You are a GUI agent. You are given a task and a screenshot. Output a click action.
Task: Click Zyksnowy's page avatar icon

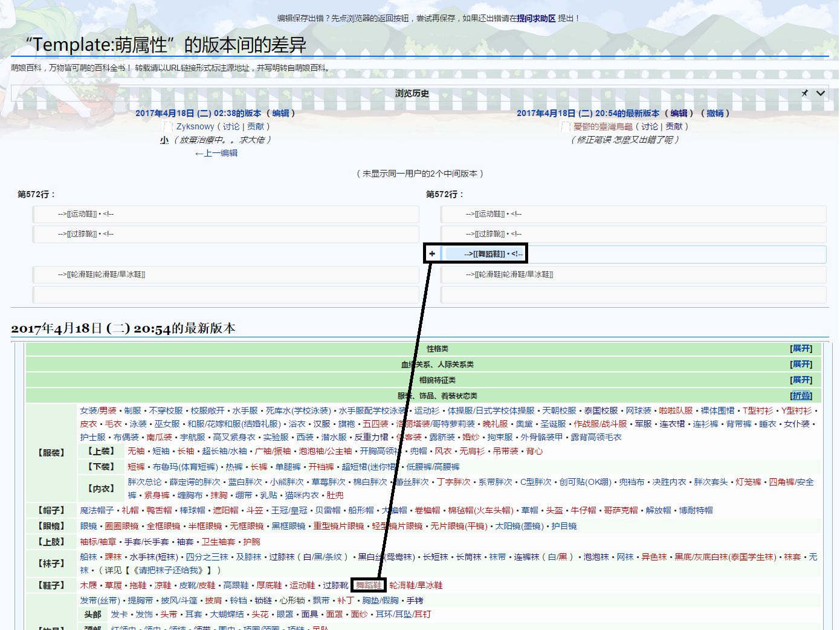tap(169, 126)
